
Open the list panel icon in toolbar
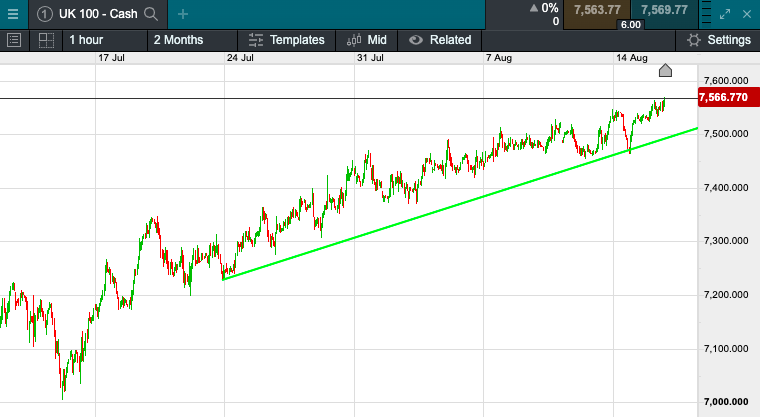pyautogui.click(x=14, y=40)
